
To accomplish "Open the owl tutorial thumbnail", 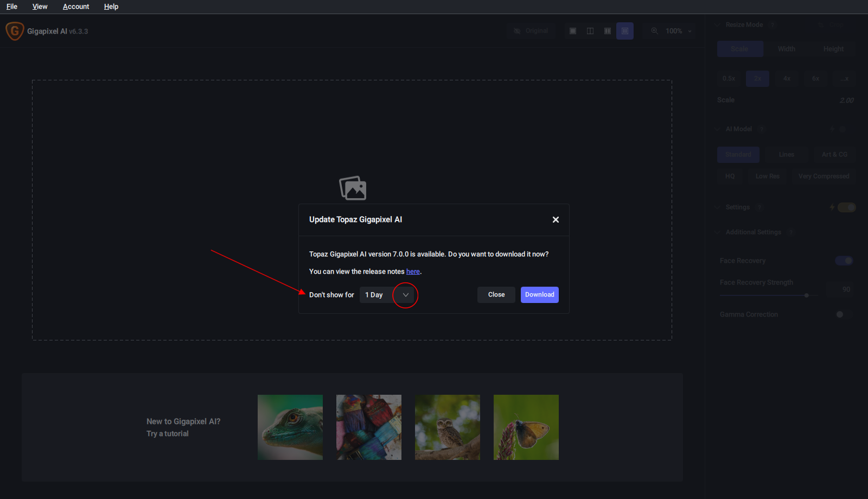I will point(448,427).
